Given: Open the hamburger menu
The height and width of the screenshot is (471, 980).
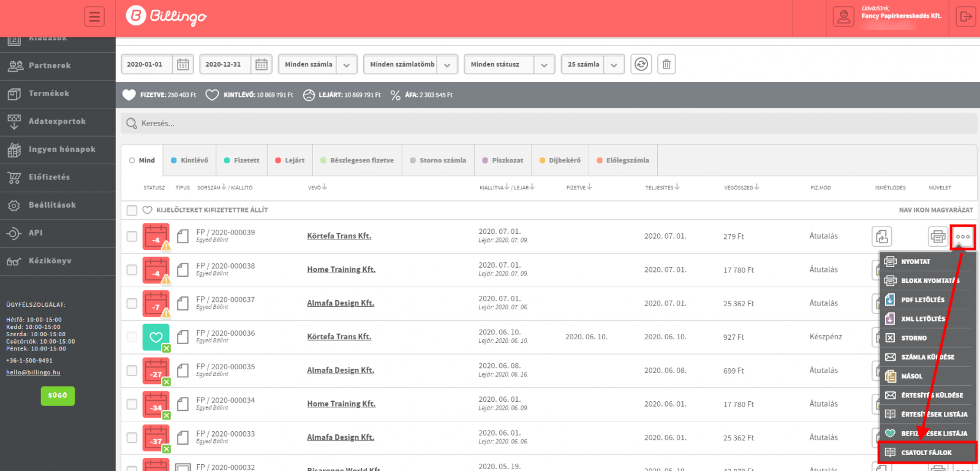Looking at the screenshot, I should 94,17.
